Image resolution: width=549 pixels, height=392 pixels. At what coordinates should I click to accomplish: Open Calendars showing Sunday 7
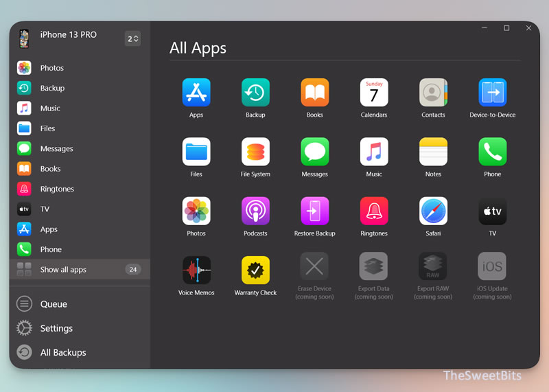[374, 93]
